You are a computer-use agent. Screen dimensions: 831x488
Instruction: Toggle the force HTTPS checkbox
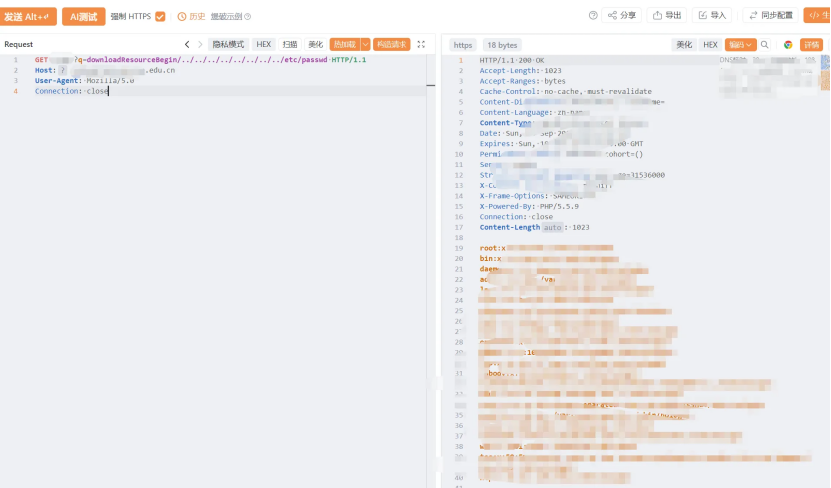pyautogui.click(x=160, y=16)
